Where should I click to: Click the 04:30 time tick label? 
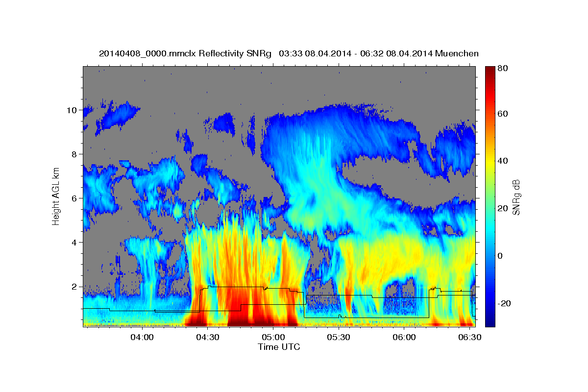click(x=208, y=338)
